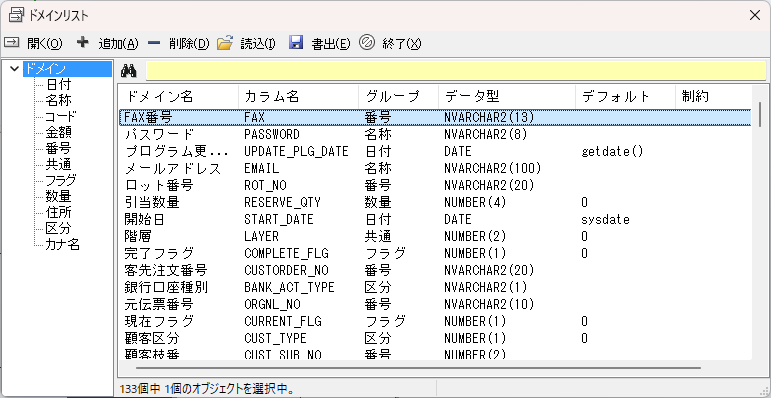This screenshot has width=771, height=398.
Task: Select the 客先注文番号 row
Action: tap(435, 270)
